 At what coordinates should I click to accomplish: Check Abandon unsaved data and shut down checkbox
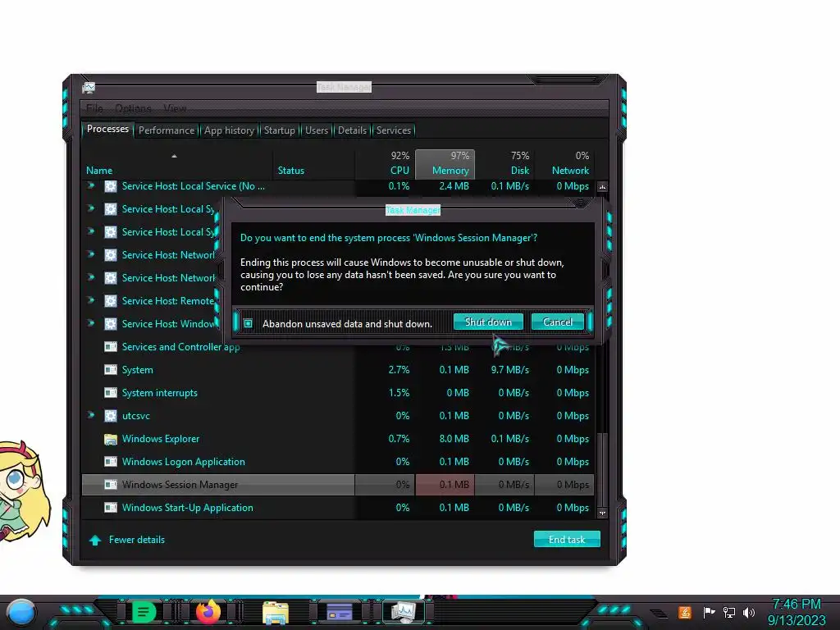248,323
